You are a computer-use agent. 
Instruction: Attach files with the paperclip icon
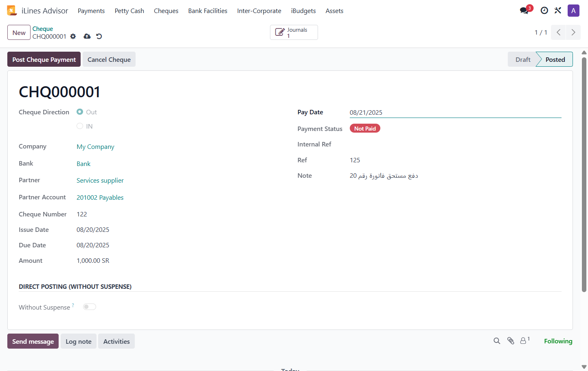[511, 341]
